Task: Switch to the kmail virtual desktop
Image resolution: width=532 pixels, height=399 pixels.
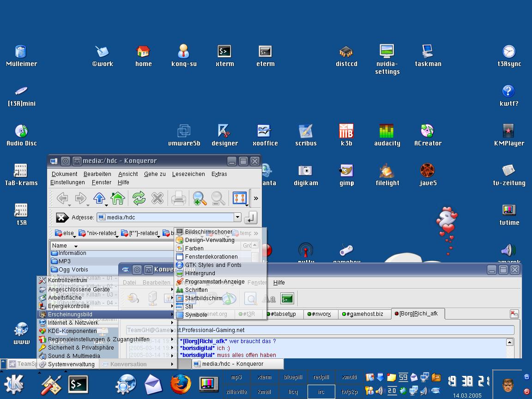Action: [265, 392]
